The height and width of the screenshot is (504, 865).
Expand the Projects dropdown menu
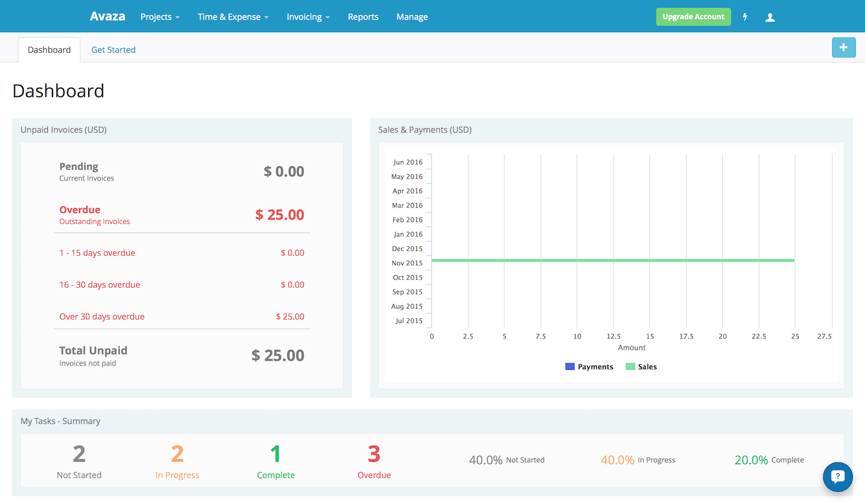tap(160, 17)
